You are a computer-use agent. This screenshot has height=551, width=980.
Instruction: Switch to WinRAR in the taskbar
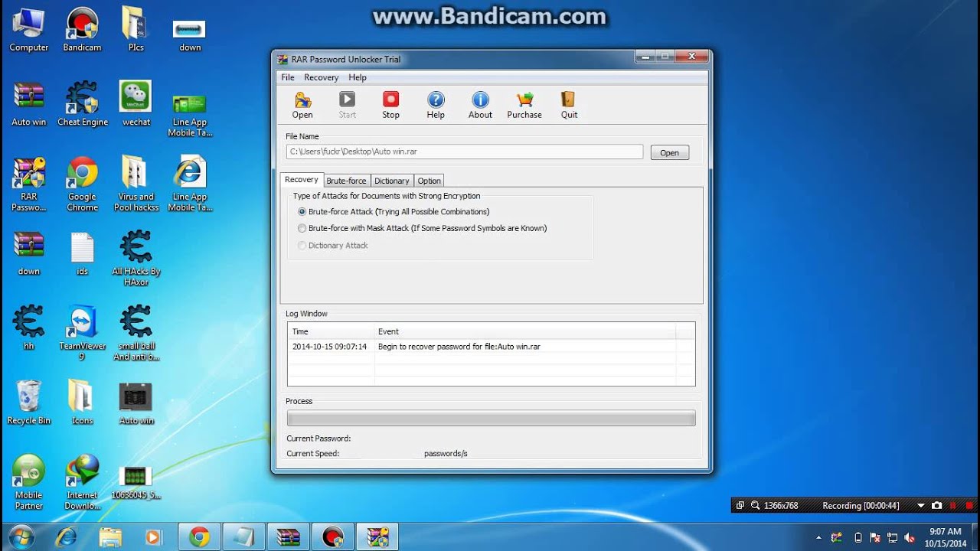pyautogui.click(x=289, y=537)
